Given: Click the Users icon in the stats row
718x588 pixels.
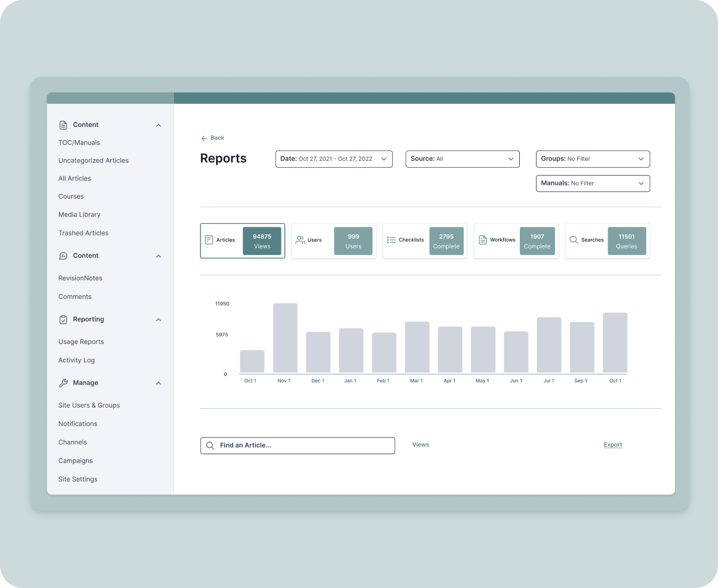Looking at the screenshot, I should 300,240.
